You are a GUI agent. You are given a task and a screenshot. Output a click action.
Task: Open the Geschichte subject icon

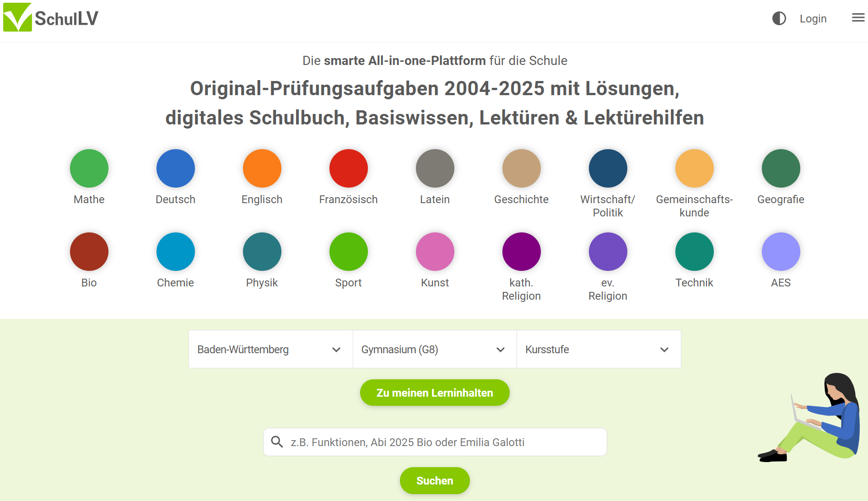point(521,168)
